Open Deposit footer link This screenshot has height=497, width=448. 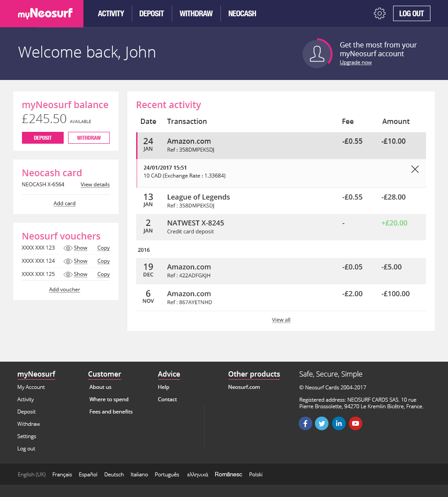26,412
